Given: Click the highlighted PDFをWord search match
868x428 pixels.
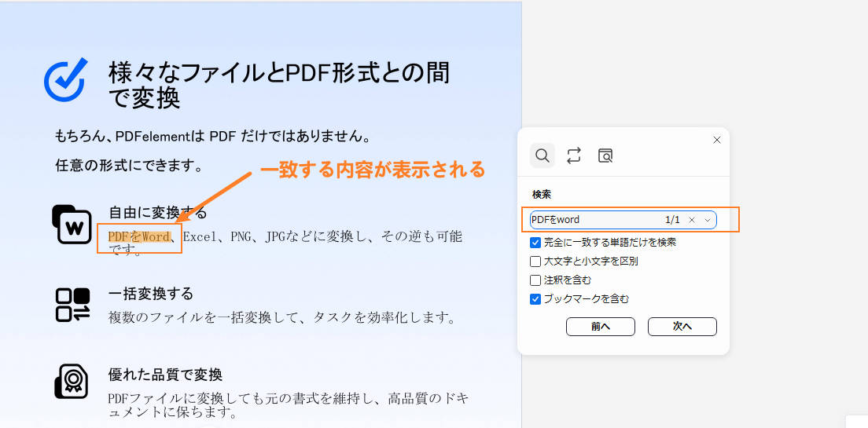Looking at the screenshot, I should click(139, 236).
